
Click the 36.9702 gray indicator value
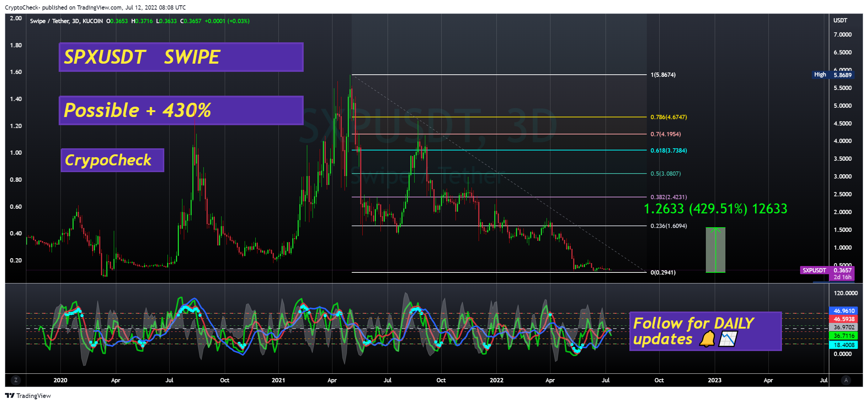(843, 327)
